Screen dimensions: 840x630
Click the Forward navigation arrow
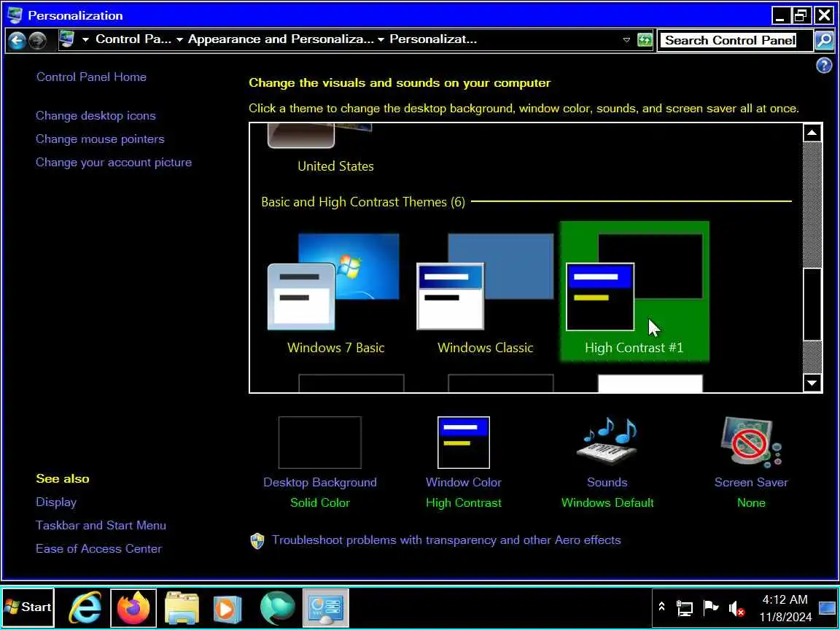click(37, 40)
